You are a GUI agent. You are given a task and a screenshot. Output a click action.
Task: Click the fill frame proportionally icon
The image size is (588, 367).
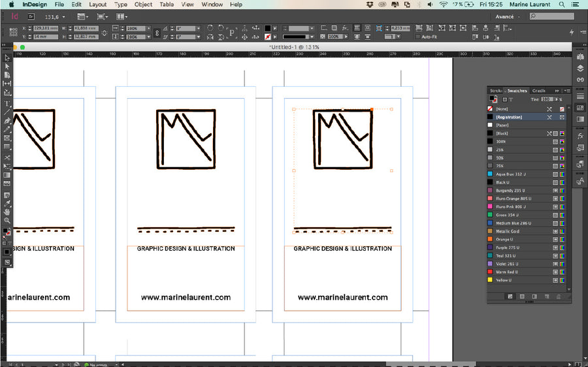pyautogui.click(x=419, y=28)
